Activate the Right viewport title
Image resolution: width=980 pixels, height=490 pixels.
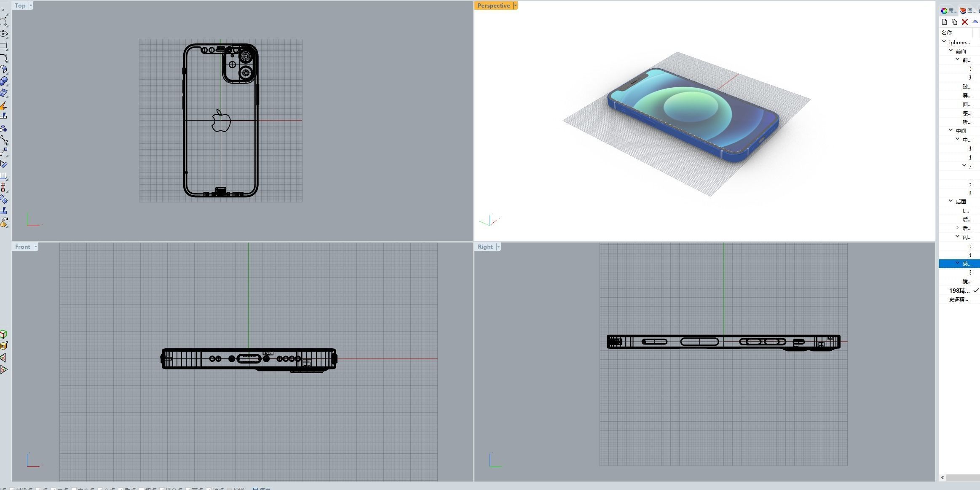coord(485,247)
